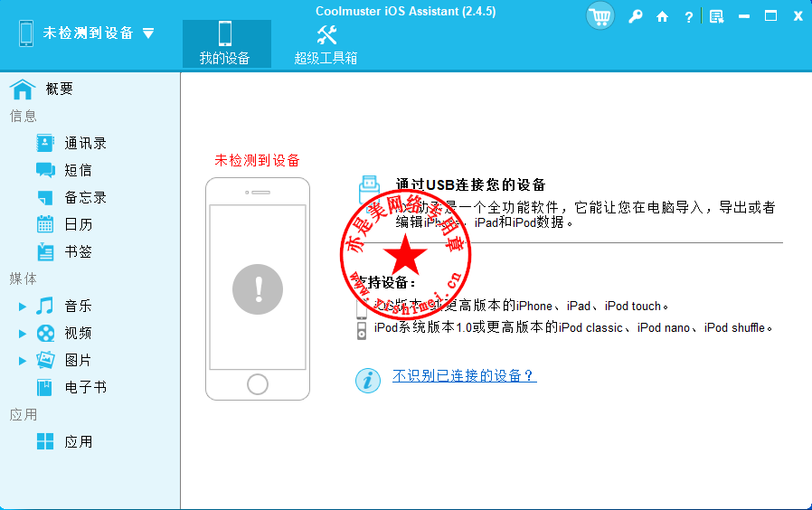Click the gray exclamation warning icon
This screenshot has height=510, width=812.
coord(258,289)
